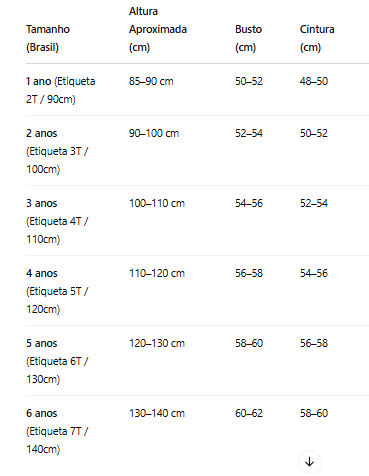Click the 100–110 cm height cell
Image resolution: width=369 pixels, height=476 pixels.
pos(157,203)
